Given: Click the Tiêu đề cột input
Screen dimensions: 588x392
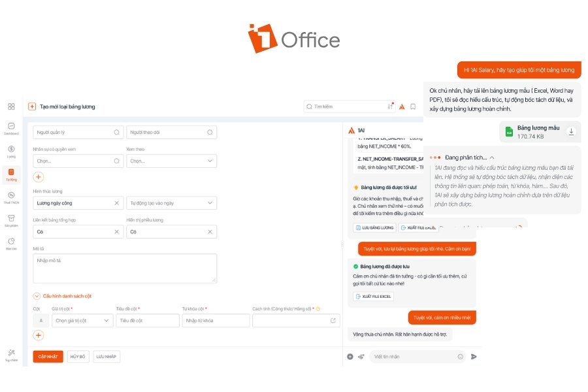Looking at the screenshot, I should pyautogui.click(x=148, y=320).
